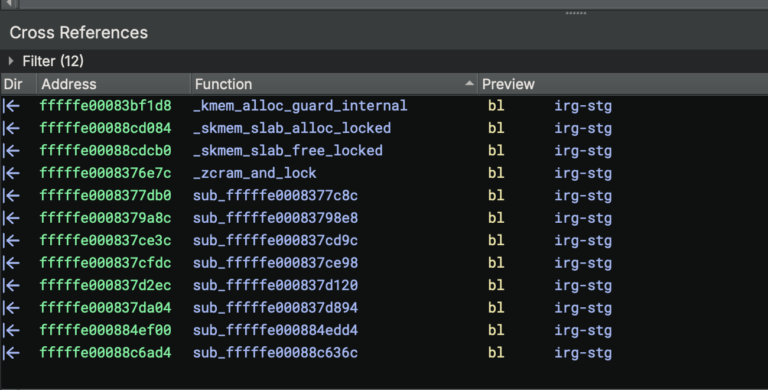The width and height of the screenshot is (768, 390).
Task: Sort by the Dir column header
Action: [x=19, y=84]
